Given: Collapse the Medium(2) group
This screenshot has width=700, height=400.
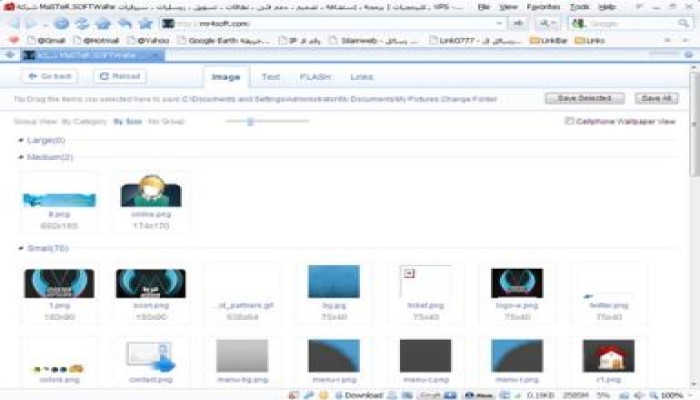Looking at the screenshot, I should [x=21, y=157].
